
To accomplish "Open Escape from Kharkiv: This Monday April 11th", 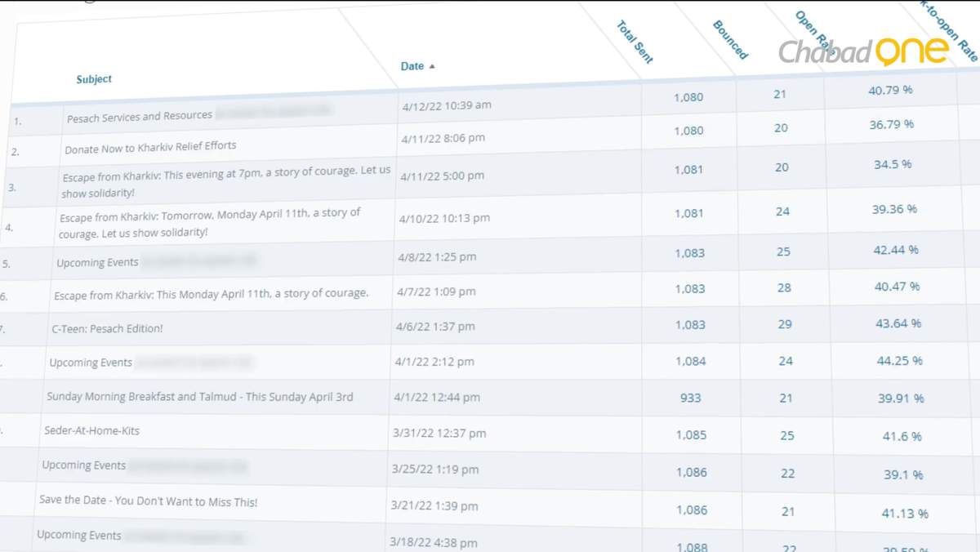I will [211, 293].
